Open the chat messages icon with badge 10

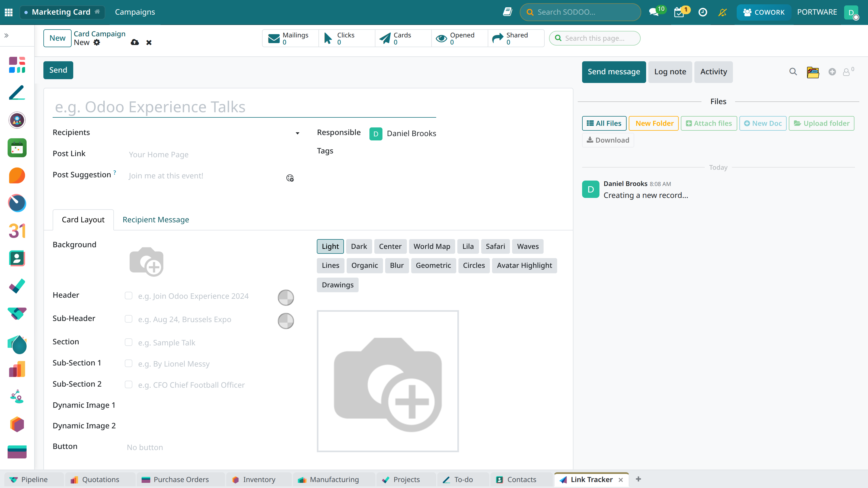pyautogui.click(x=654, y=12)
